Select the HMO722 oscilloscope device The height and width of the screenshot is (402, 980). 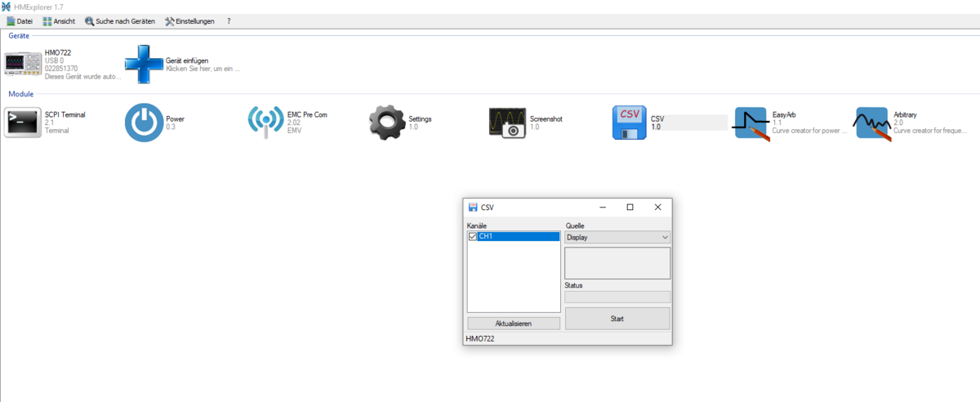click(23, 65)
